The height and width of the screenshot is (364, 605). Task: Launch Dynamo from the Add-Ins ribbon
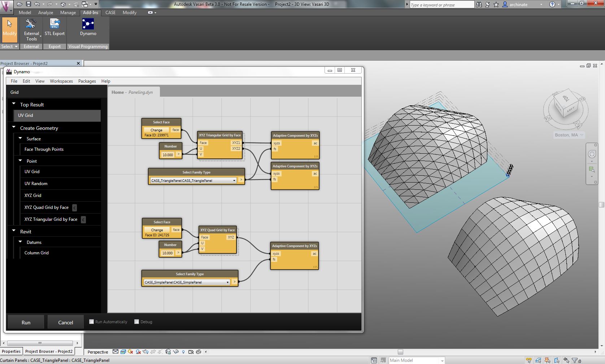click(88, 27)
